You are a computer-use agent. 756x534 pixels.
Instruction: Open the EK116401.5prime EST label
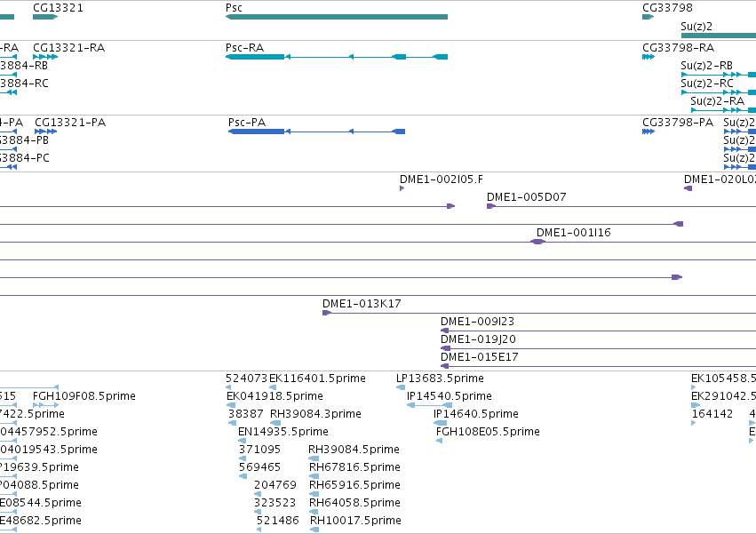317,379
